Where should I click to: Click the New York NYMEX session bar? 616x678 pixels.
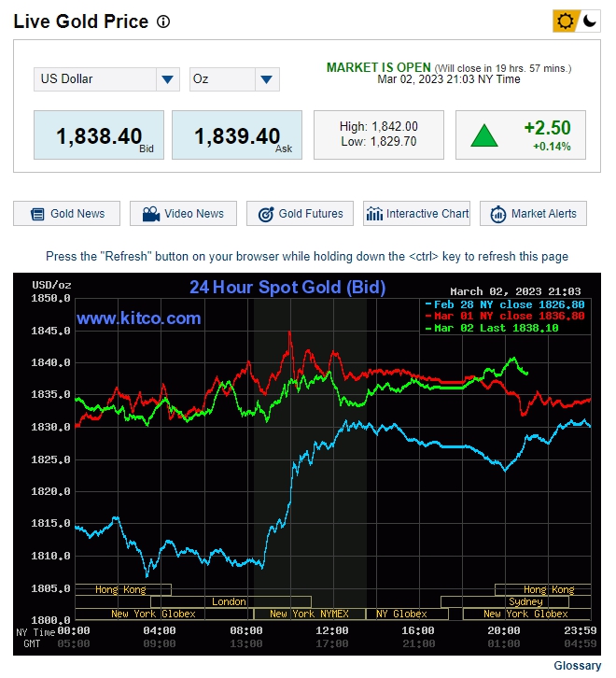tap(310, 614)
